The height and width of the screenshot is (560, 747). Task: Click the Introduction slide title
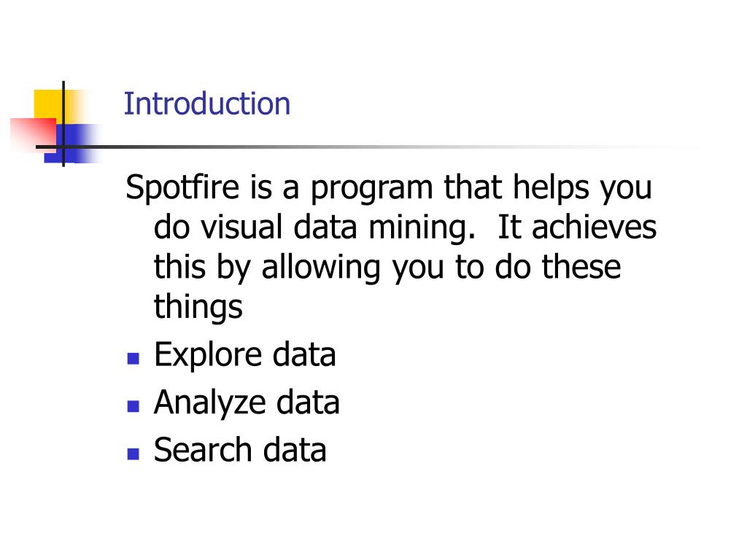pos(206,104)
